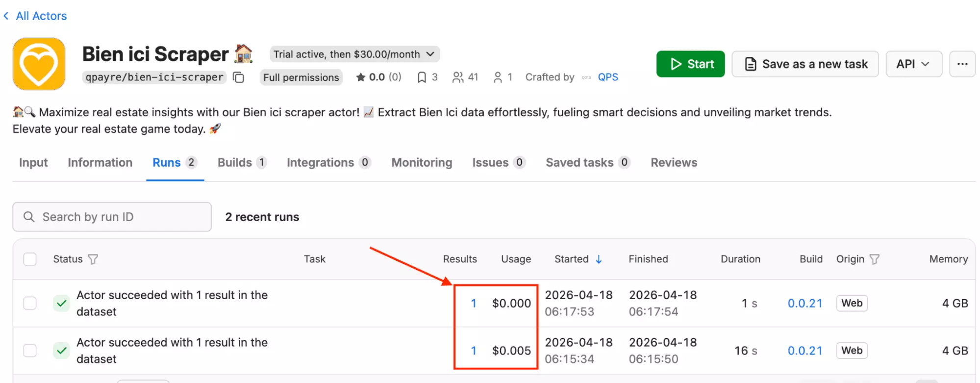This screenshot has height=383, width=980.
Task: Toggle the select-all runs checkbox
Action: 30,259
